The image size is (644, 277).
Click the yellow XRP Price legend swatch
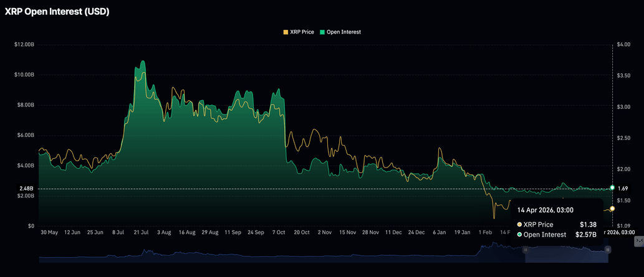point(286,32)
